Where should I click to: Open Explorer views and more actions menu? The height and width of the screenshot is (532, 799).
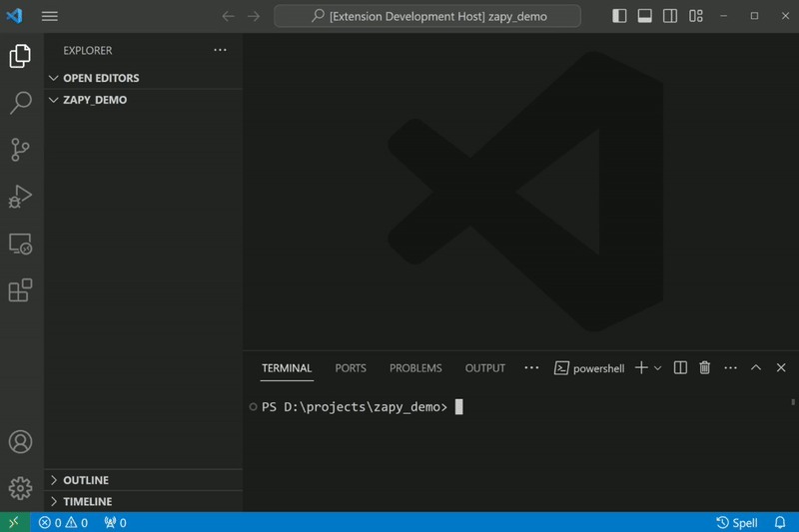(220, 50)
